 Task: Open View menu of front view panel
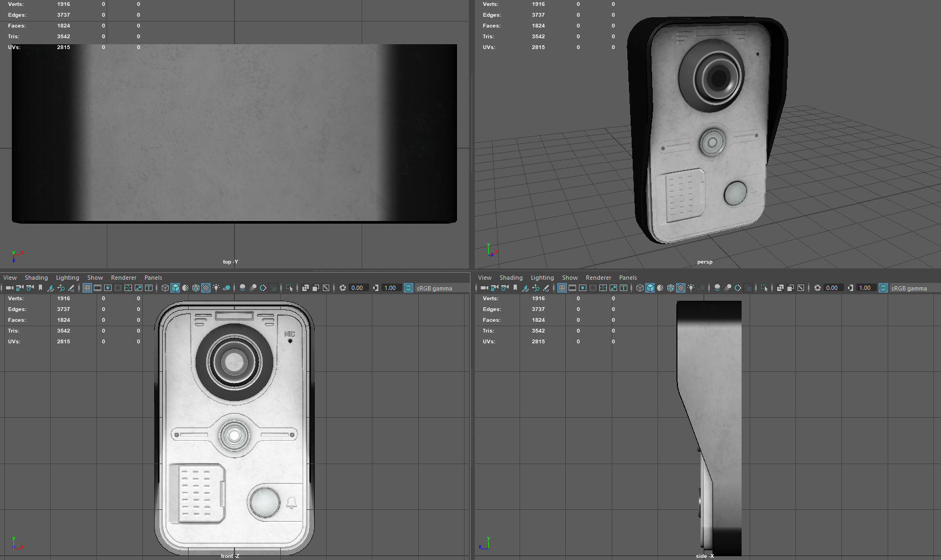tap(10, 278)
